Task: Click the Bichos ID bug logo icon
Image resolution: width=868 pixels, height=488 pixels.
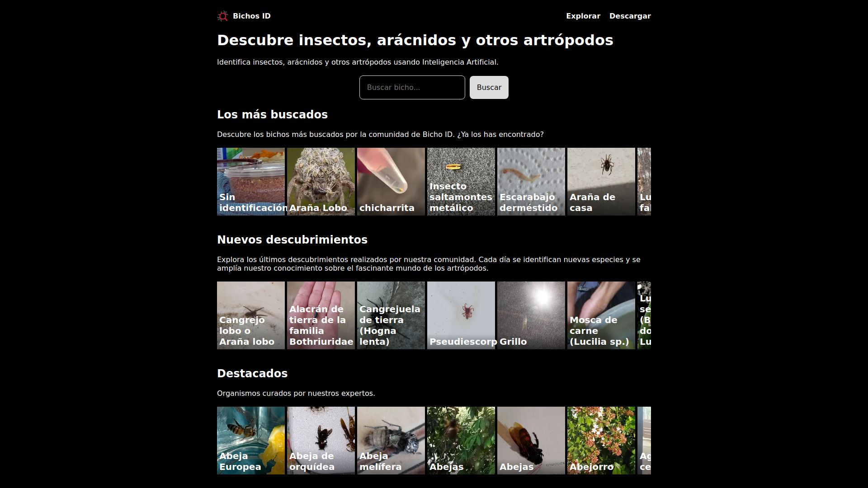Action: (222, 16)
